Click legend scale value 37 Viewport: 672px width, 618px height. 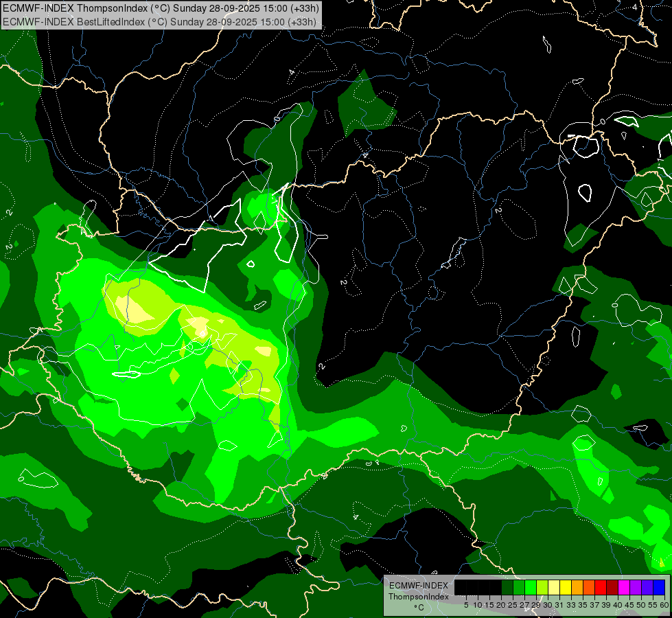click(595, 605)
